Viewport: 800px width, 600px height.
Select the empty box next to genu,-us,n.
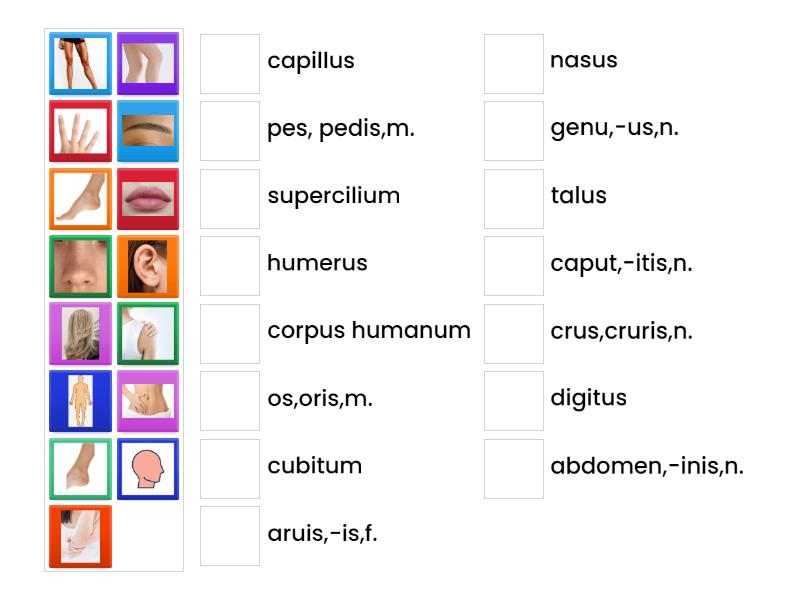tap(513, 128)
